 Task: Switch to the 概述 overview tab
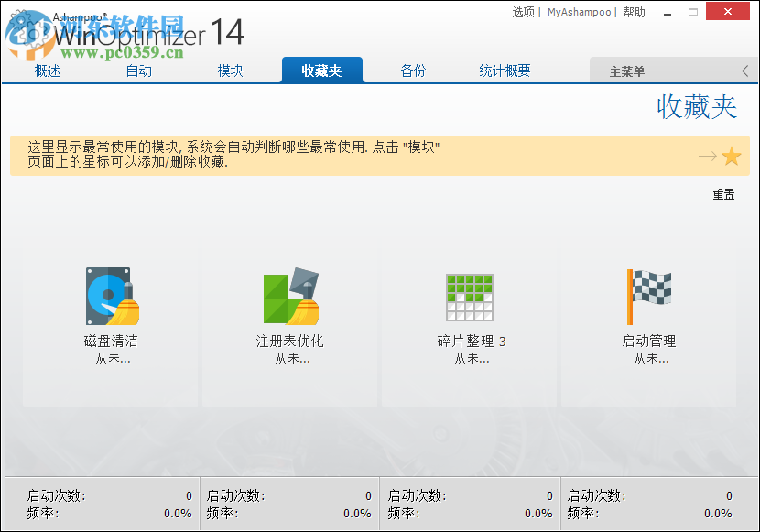pyautogui.click(x=47, y=69)
